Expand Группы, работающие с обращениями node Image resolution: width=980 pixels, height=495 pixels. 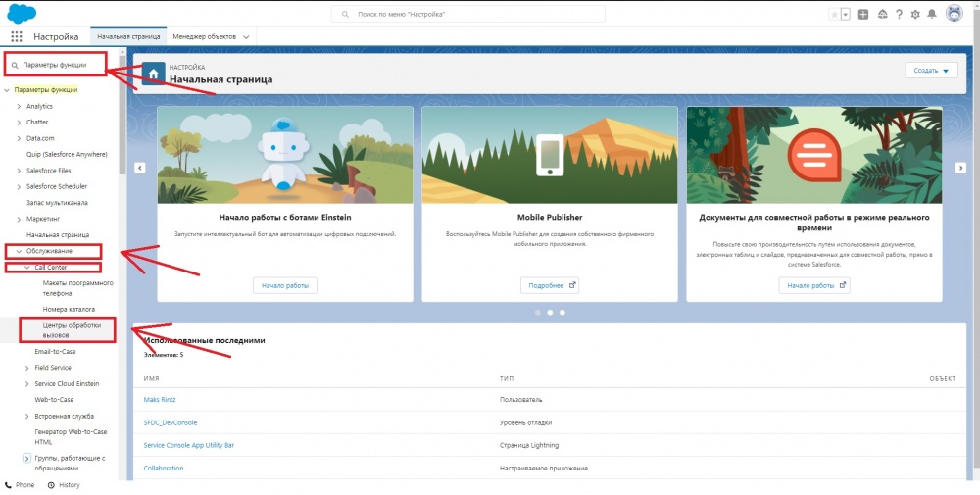26,458
